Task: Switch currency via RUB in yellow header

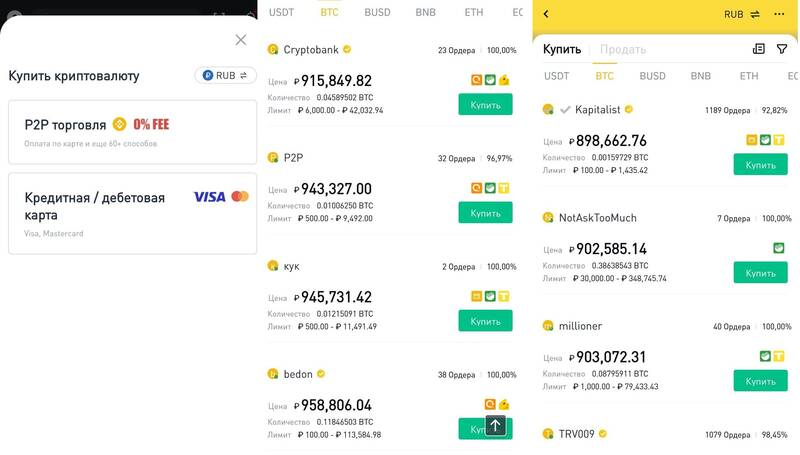Action: [x=742, y=14]
